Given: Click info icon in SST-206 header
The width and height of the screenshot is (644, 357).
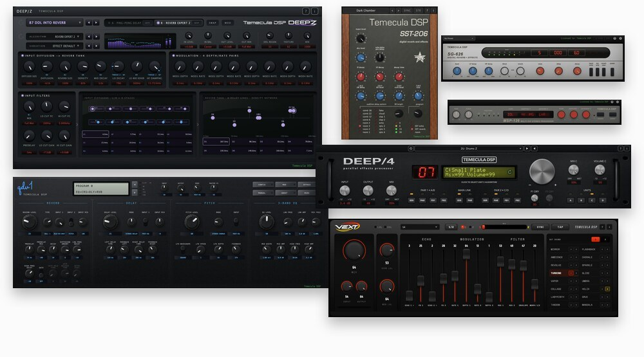Looking at the screenshot, I should coord(433,11).
